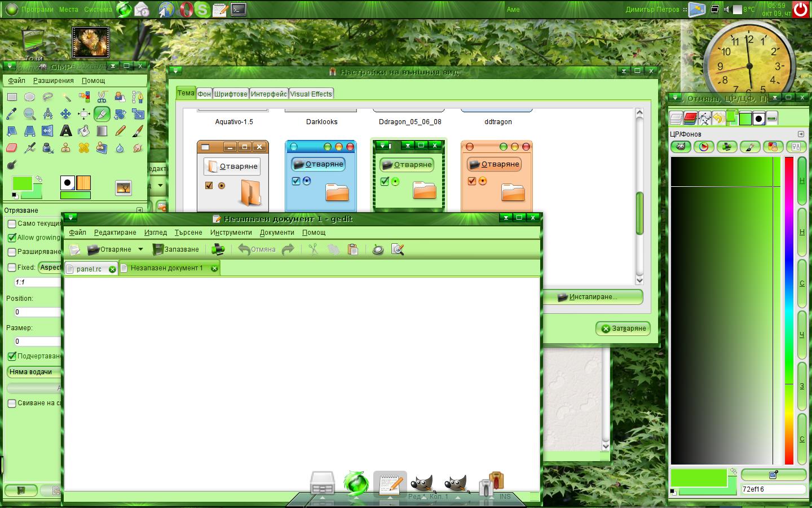This screenshot has height=508, width=812.
Task: Select the Rectangle Select tool in GIMP toolbox
Action: (x=12, y=97)
